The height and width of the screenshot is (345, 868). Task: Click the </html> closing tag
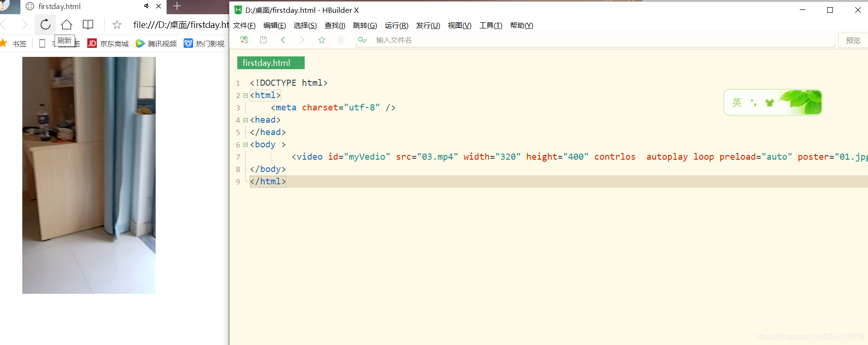click(268, 182)
